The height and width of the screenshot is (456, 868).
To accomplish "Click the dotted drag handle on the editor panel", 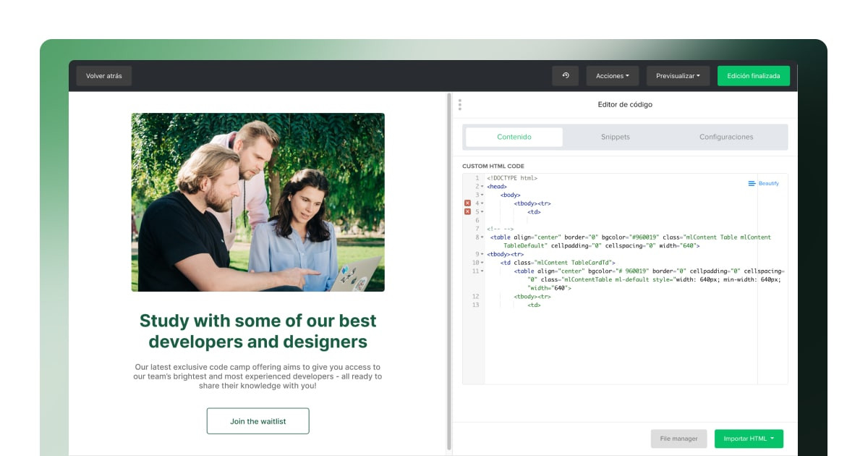I will point(459,104).
